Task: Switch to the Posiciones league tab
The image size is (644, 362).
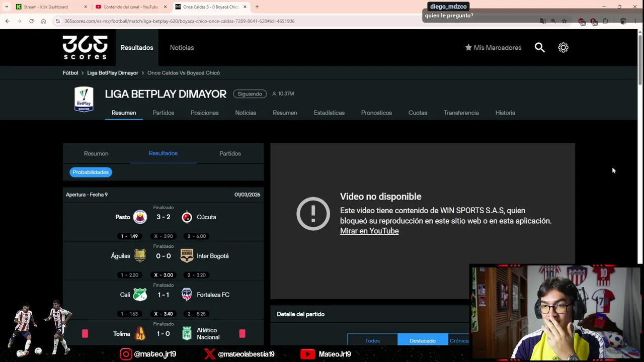Action: 205,113
